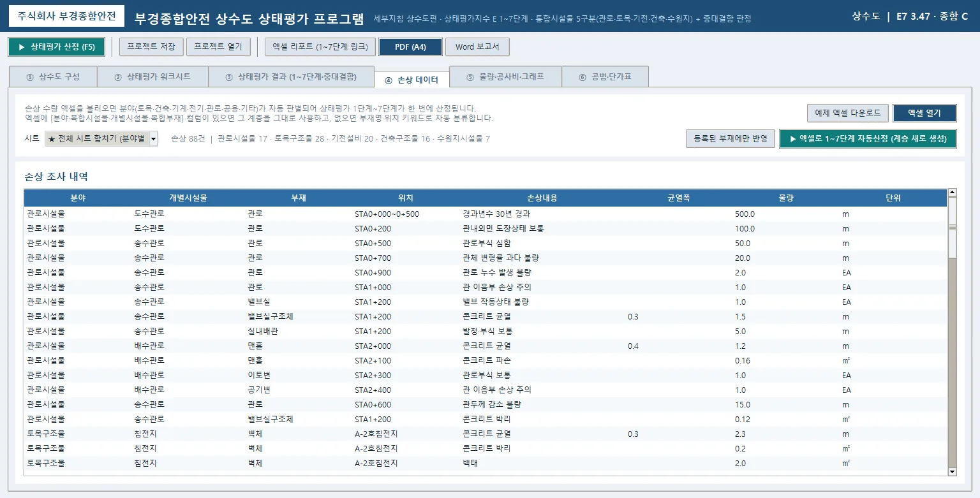Image resolution: width=980 pixels, height=498 pixels.
Task: Click the 엑셀 열기 button
Action: click(924, 113)
